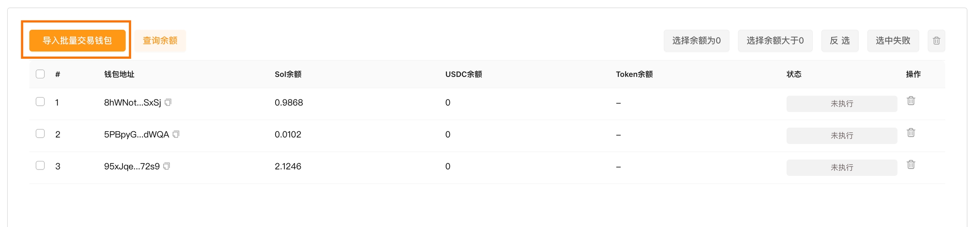Select wallets with 选择余额大于0
The height and width of the screenshot is (227, 980).
[x=775, y=41]
